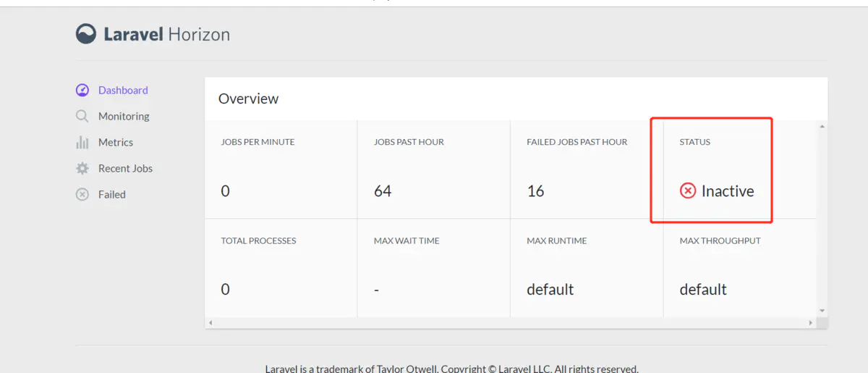
Task: View the Recent Jobs list
Action: click(125, 168)
